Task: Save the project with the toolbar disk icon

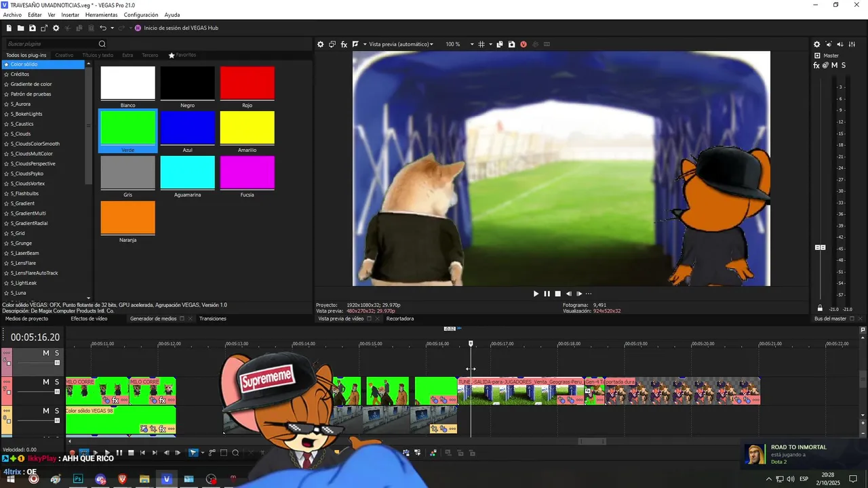Action: tap(32, 28)
